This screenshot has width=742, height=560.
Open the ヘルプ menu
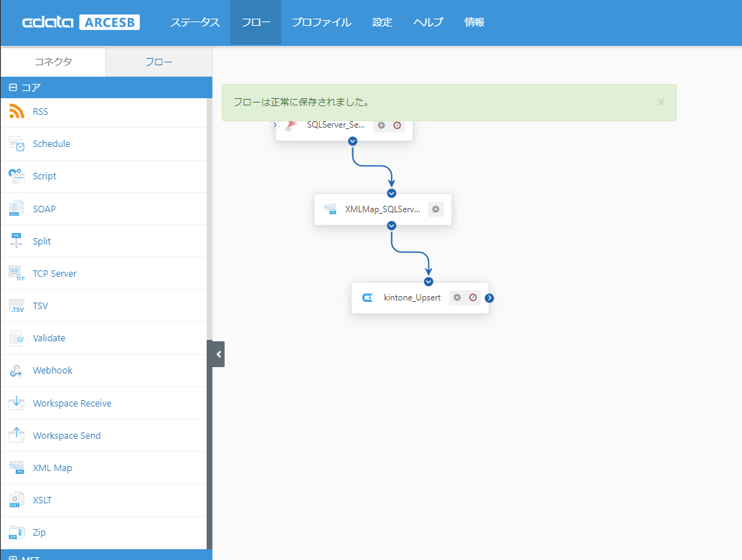coord(428,22)
